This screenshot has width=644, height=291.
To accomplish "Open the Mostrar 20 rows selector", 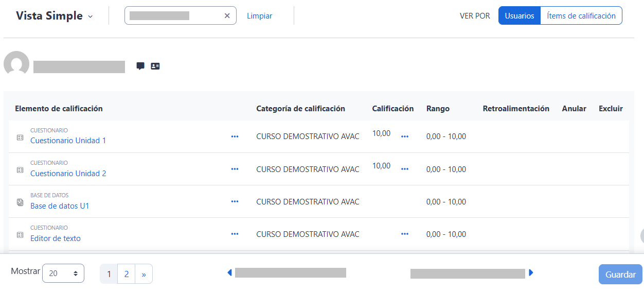I will pos(63,274).
